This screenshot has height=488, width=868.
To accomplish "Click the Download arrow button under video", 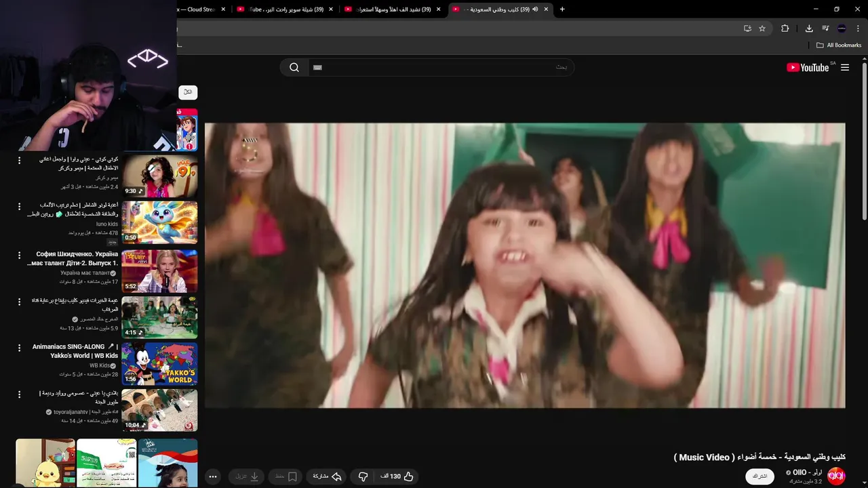I will [248, 476].
